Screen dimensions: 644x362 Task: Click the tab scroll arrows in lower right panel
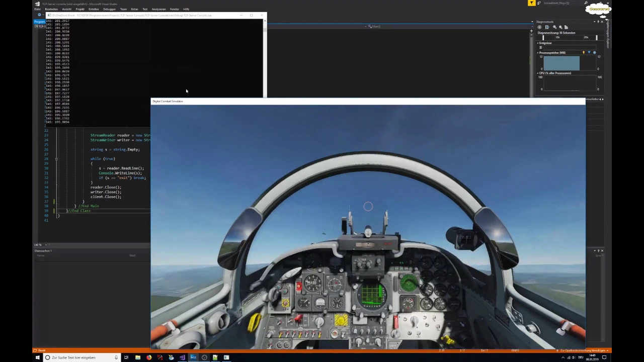[x=602, y=99]
